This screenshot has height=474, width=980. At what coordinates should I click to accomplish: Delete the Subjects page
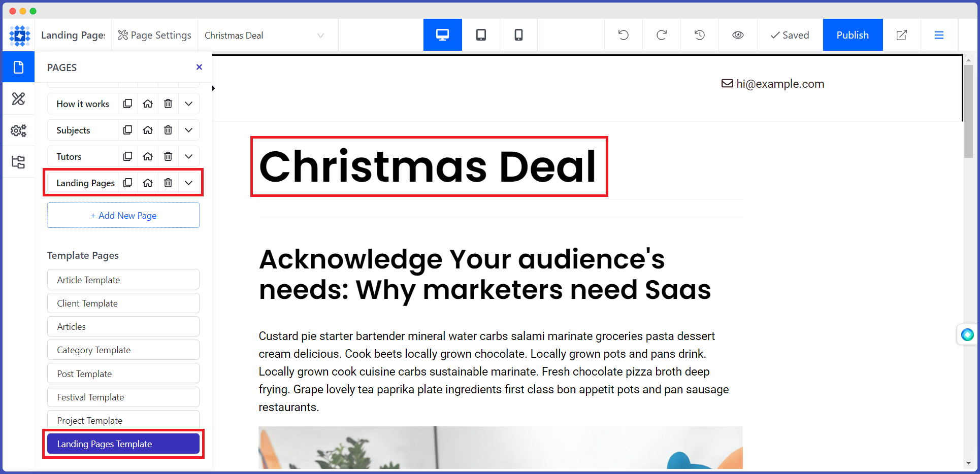coord(168,130)
